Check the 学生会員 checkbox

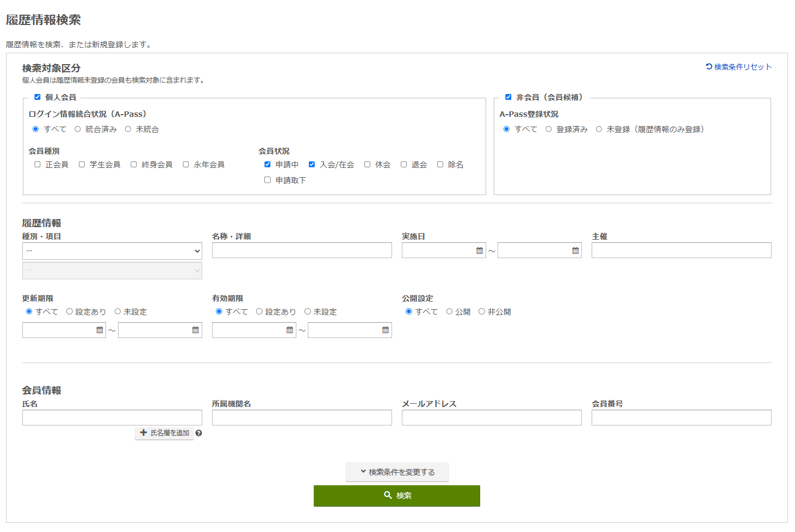(x=81, y=164)
